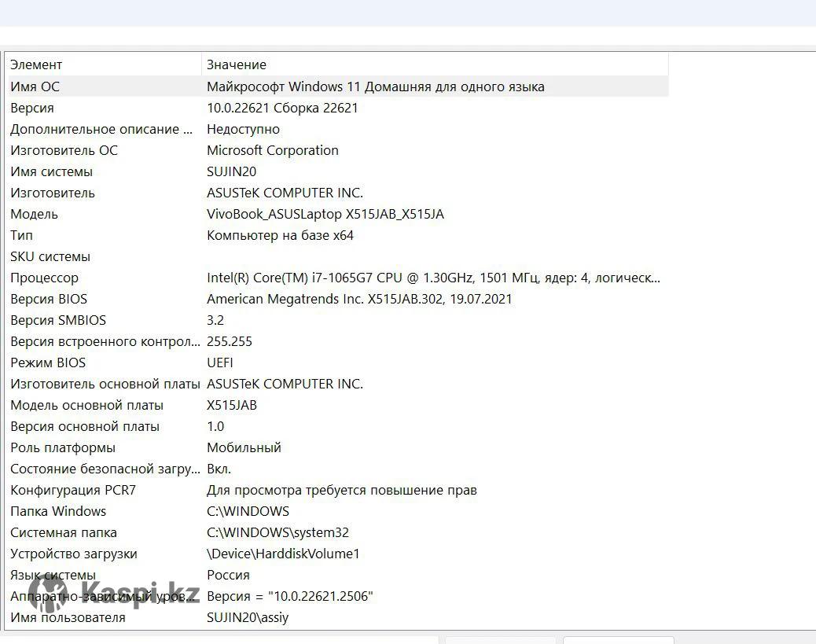Click value '\Device\HarddiskVolume1'
Image resolution: width=816 pixels, height=644 pixels.
click(283, 554)
